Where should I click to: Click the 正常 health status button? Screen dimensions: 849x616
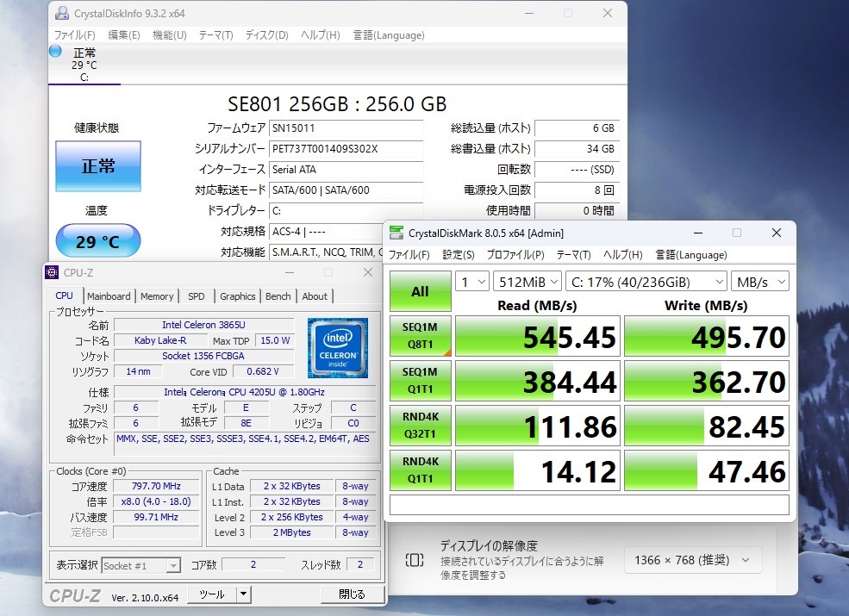point(98,166)
